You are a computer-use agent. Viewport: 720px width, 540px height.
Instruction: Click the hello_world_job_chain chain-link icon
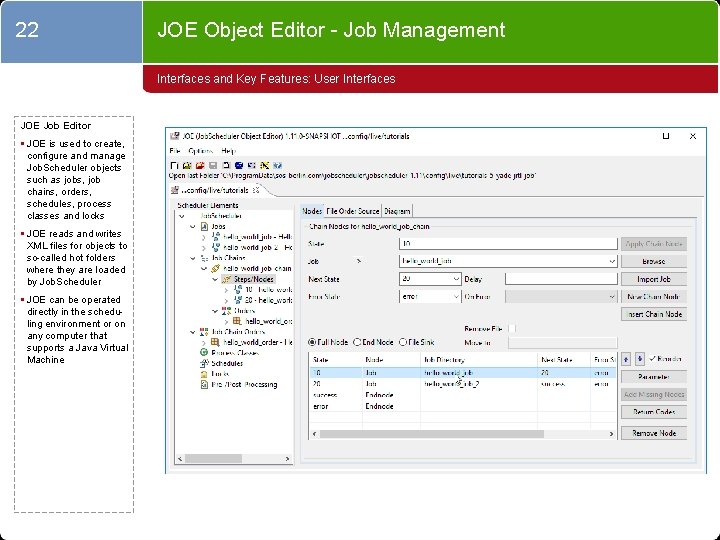(215, 269)
